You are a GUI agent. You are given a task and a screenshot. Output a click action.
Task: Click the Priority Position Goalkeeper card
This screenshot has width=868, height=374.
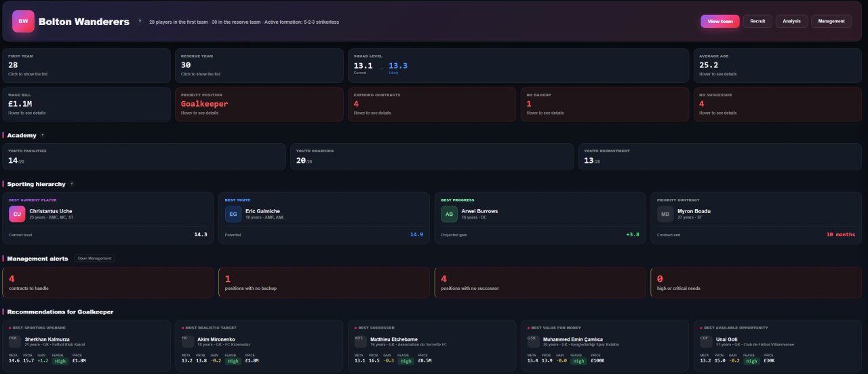pyautogui.click(x=259, y=104)
